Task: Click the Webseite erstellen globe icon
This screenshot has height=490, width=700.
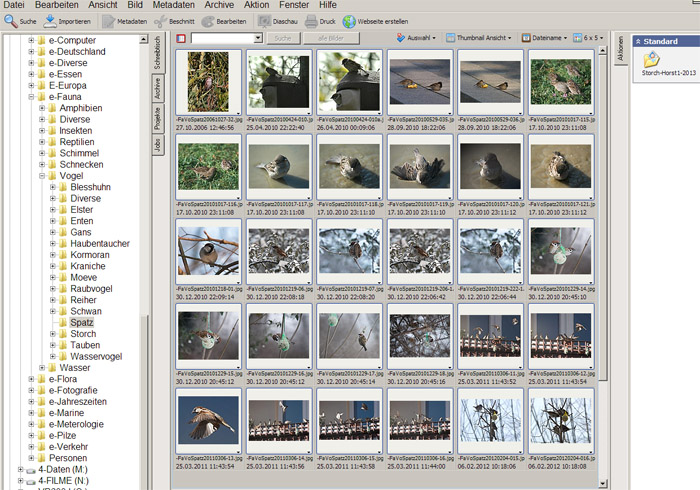Action: (349, 21)
